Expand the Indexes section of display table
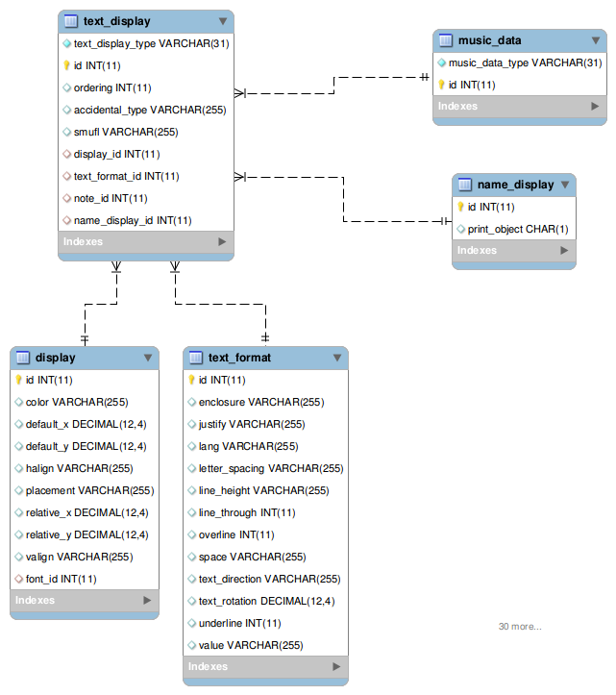This screenshot has height=695, width=616. 147,600
